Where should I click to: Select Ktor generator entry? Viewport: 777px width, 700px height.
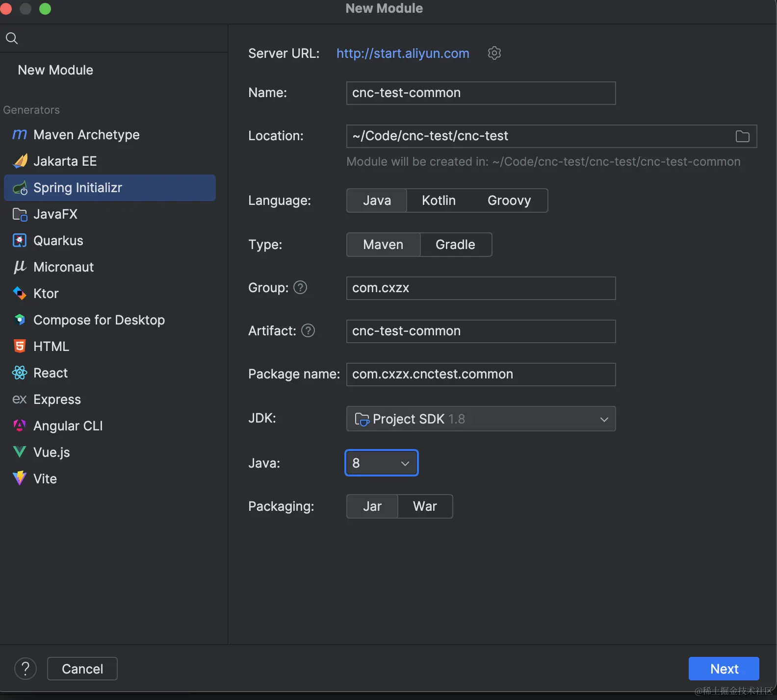pyautogui.click(x=110, y=294)
